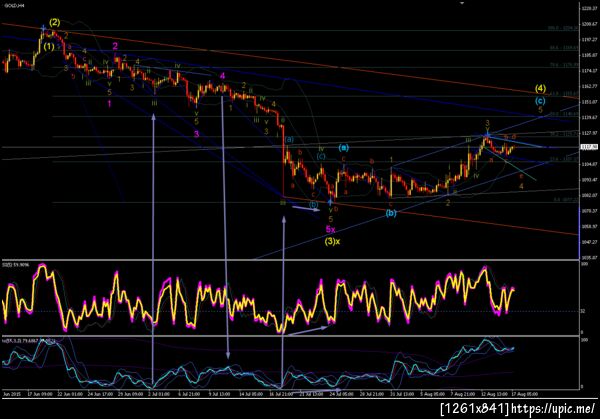Click the highlighted current price box on the price axis
This screenshot has height=419, width=600.
tap(589, 147)
